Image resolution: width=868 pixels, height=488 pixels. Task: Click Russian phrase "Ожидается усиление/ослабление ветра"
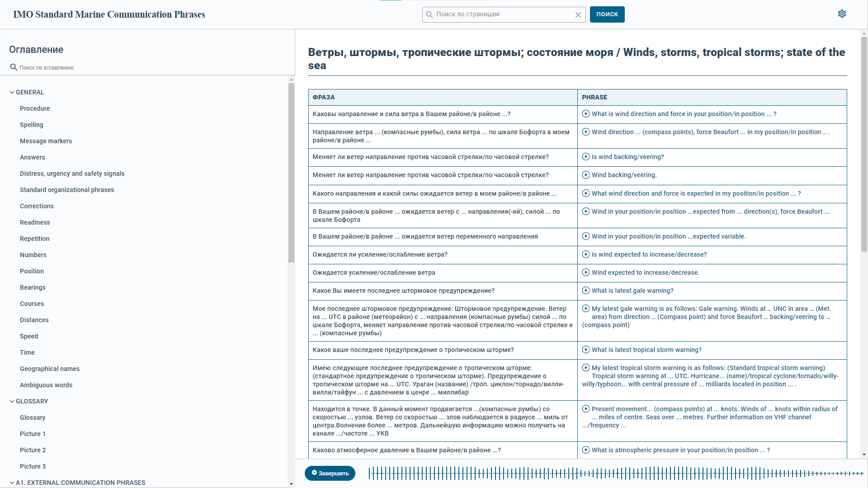click(x=374, y=272)
